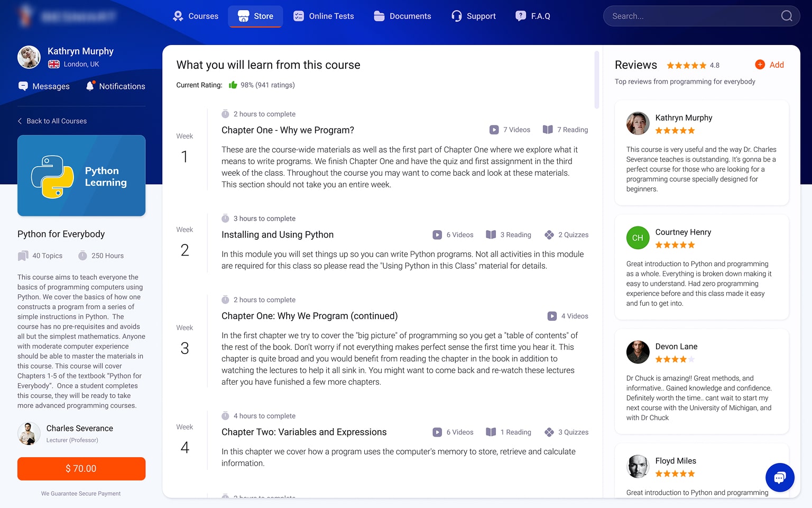
Task: Click the course content scrollbar
Action: (597, 80)
